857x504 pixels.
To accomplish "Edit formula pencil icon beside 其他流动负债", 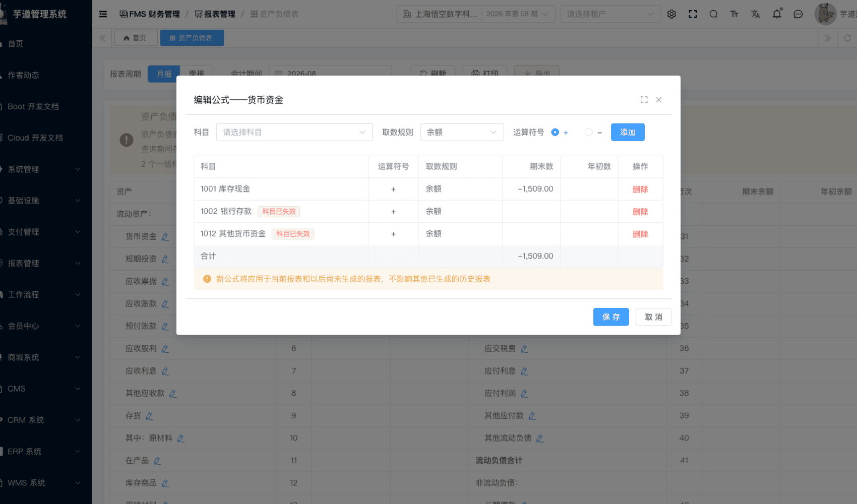I will tap(539, 438).
